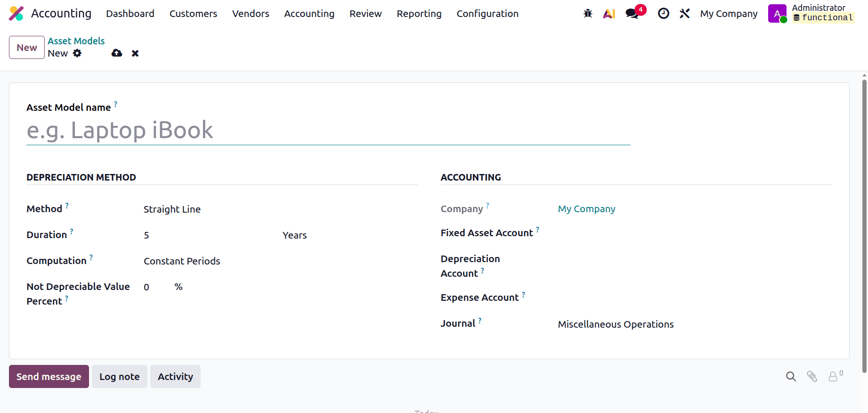This screenshot has width=868, height=413.
Task: Go back to Asset Models breadcrumb
Action: click(x=76, y=41)
